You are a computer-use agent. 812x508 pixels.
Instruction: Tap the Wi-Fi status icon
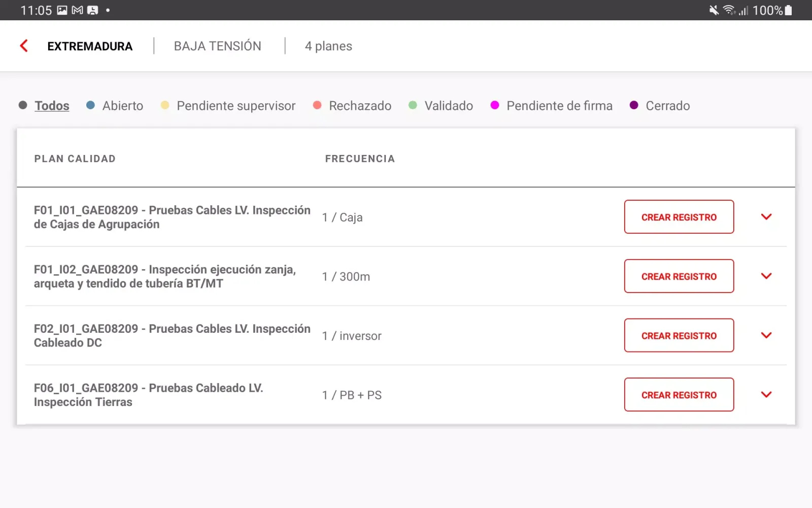(729, 10)
